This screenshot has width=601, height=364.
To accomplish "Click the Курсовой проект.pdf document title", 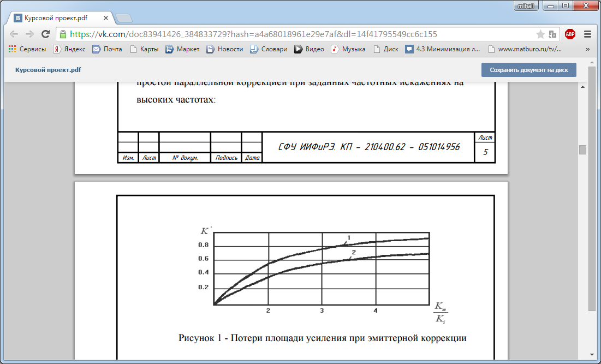I will [x=48, y=70].
